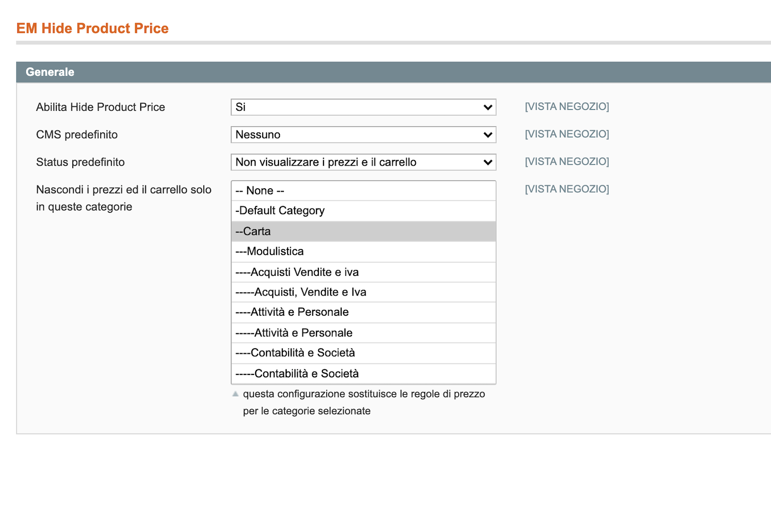Click VISTA NEGOZIO beside Status predefinito
This screenshot has height=532, width=771.
click(x=567, y=161)
